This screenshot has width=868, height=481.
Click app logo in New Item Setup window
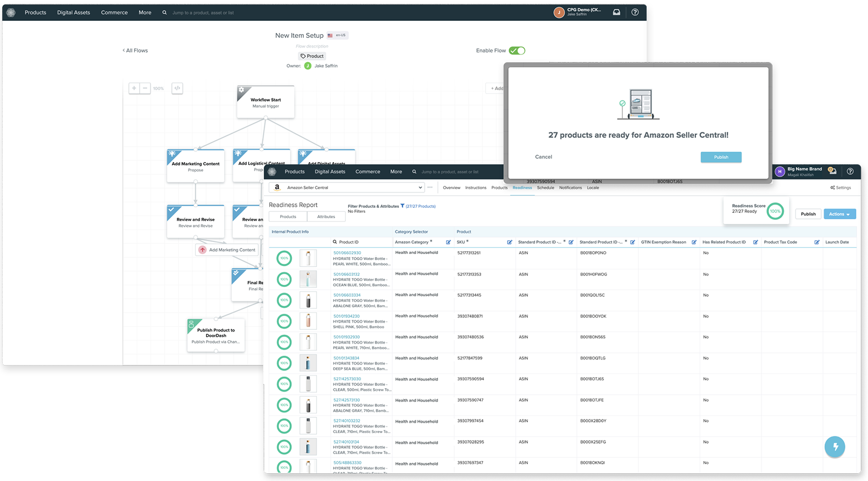(x=11, y=12)
